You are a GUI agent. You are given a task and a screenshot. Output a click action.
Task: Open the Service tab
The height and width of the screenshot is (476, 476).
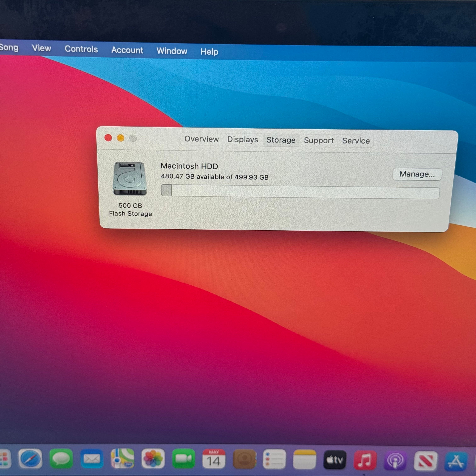(x=356, y=141)
